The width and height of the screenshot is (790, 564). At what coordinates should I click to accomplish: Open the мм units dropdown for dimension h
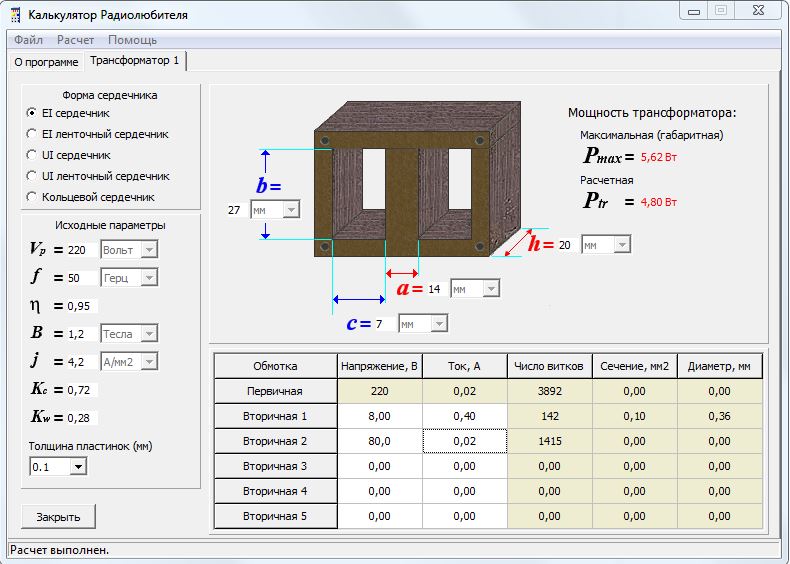(620, 245)
